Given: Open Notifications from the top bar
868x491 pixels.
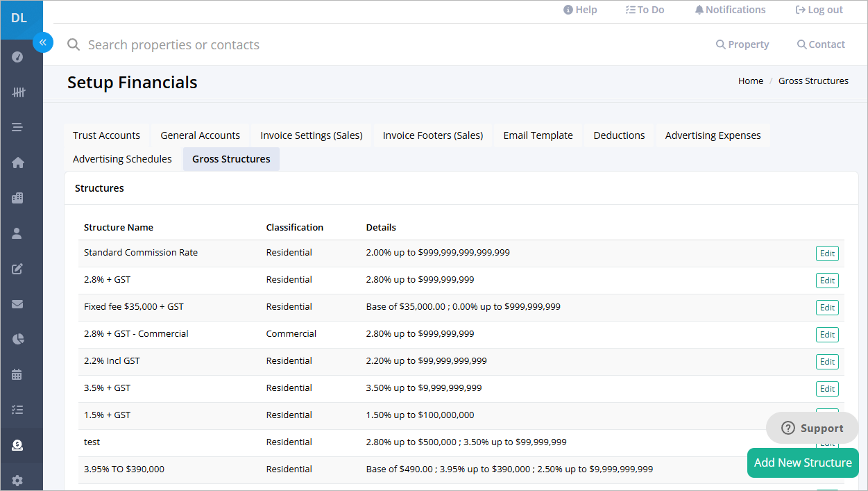Looking at the screenshot, I should pyautogui.click(x=730, y=10).
